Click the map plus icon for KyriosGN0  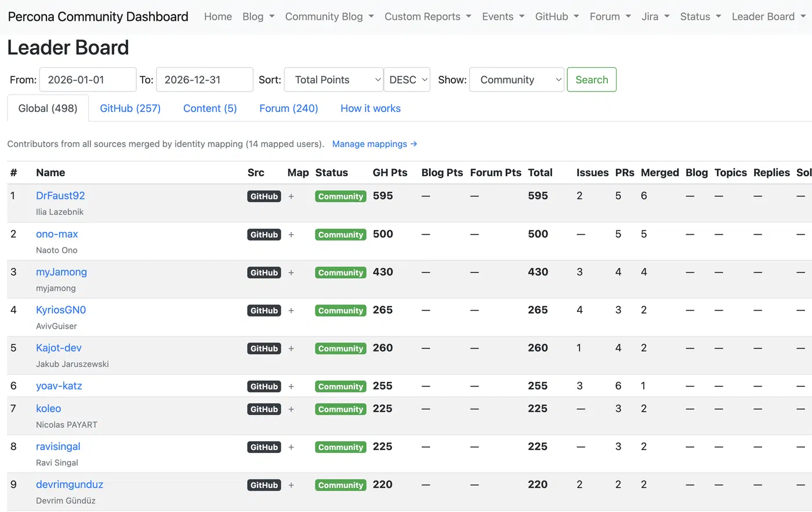[x=291, y=311]
